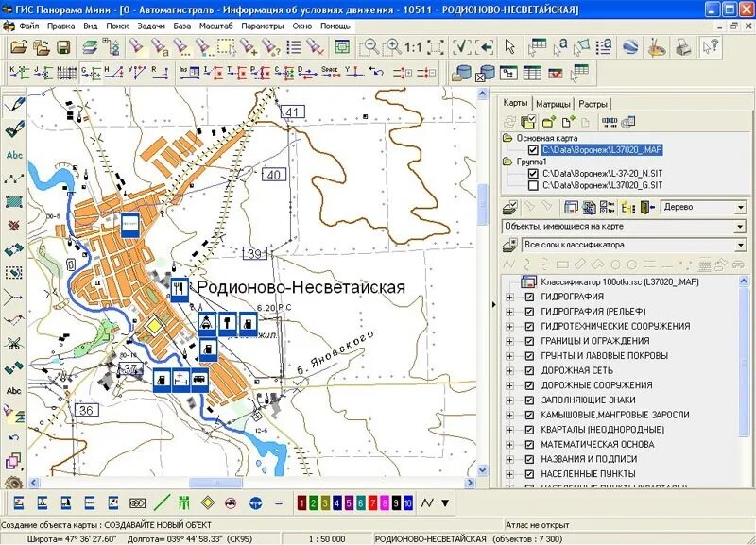
Task: Uncheck the L37020_.MAP map checkbox
Action: (x=533, y=150)
